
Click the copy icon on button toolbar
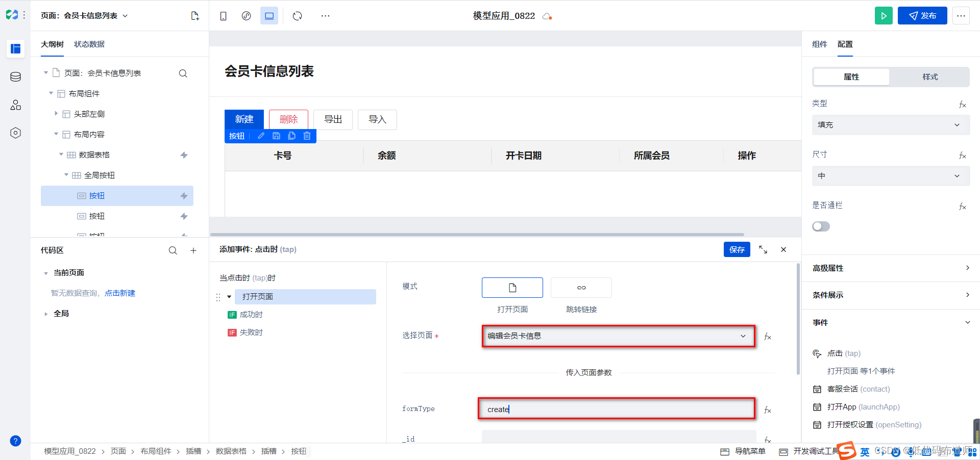(x=291, y=136)
